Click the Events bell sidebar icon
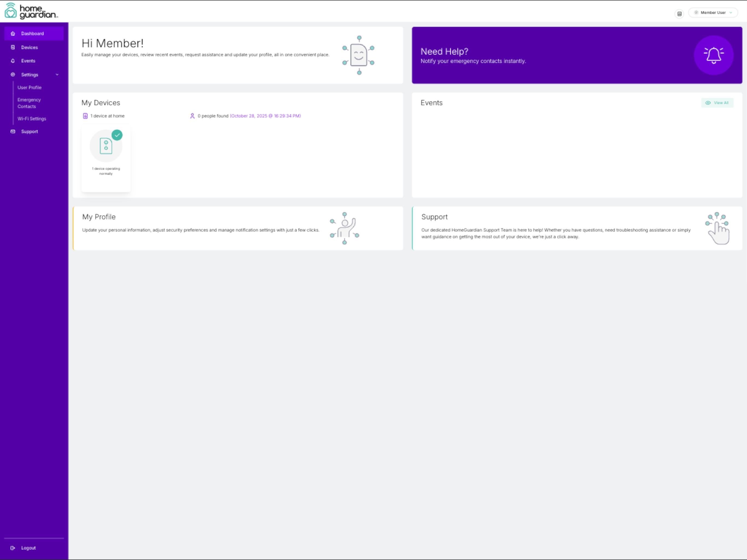The height and width of the screenshot is (560, 747). 13,61
